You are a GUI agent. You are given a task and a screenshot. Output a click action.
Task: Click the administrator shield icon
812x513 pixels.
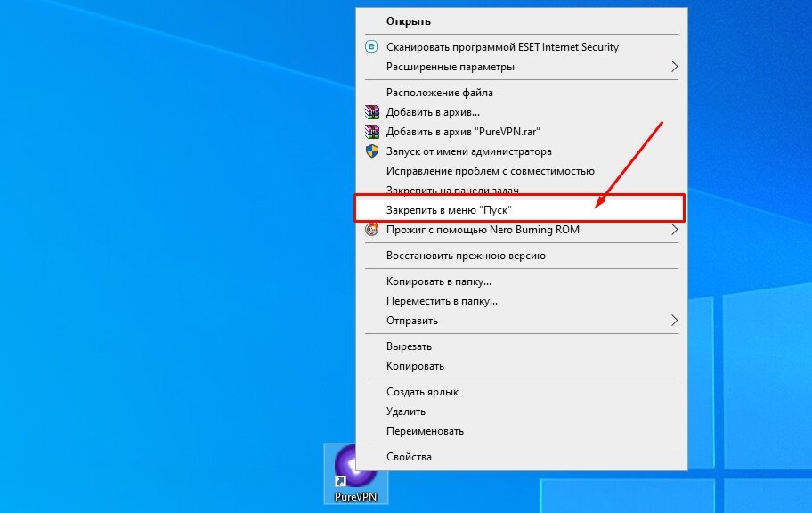tap(372, 151)
